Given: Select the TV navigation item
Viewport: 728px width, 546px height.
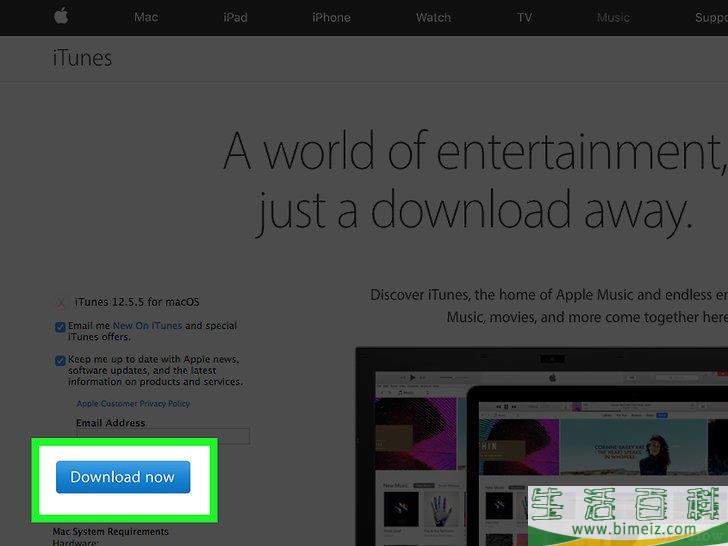Looking at the screenshot, I should pos(525,18).
